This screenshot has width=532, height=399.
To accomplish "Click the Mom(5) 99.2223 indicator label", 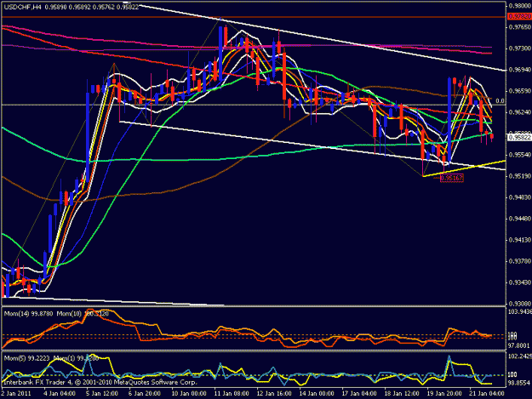I will pyautogui.click(x=26, y=358).
